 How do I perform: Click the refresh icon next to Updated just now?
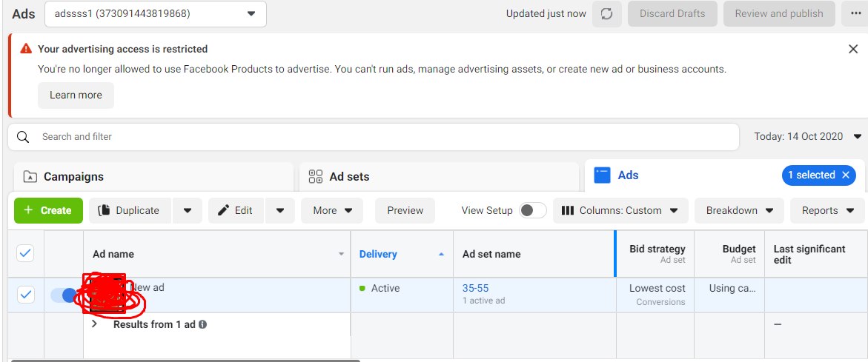607,14
